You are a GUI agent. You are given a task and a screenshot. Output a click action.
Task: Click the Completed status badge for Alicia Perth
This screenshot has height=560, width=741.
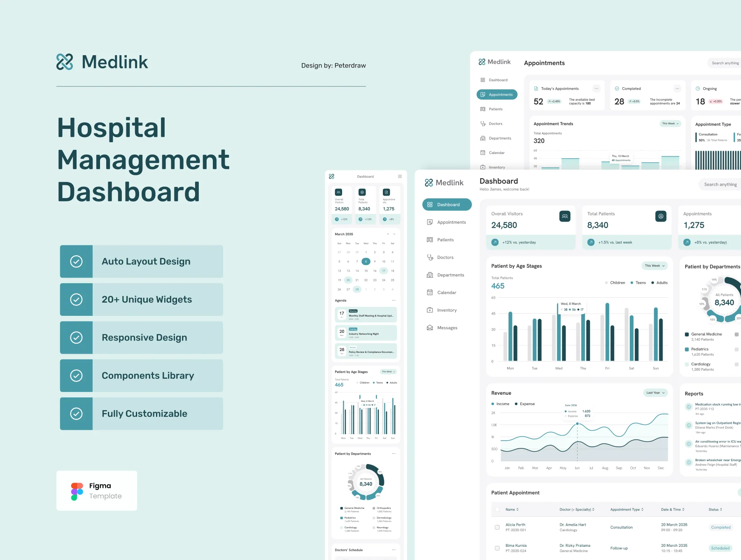click(x=721, y=527)
